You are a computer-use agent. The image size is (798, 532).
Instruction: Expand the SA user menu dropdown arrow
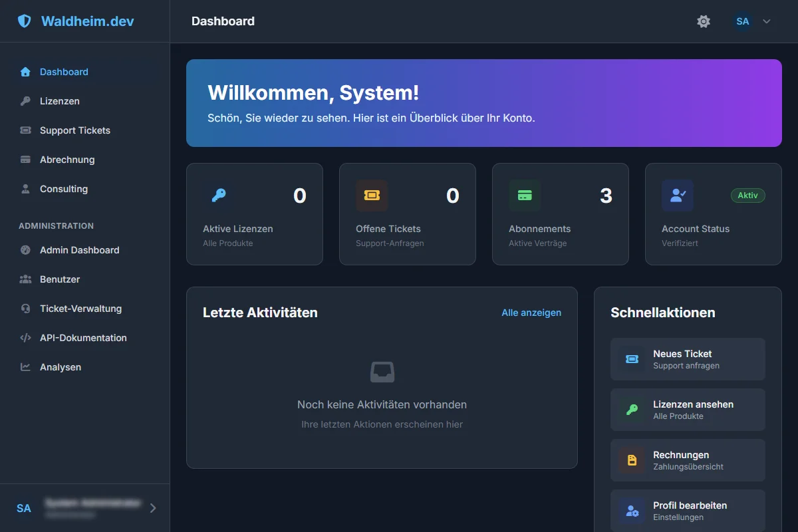tap(767, 21)
